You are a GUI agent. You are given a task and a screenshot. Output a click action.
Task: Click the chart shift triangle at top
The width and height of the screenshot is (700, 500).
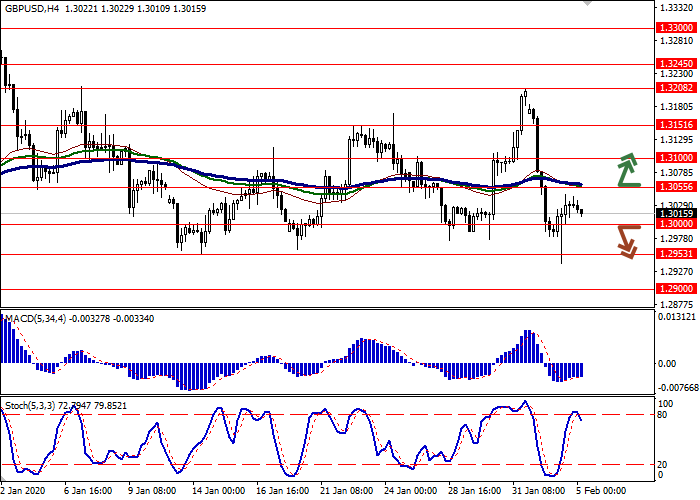click(587, 4)
